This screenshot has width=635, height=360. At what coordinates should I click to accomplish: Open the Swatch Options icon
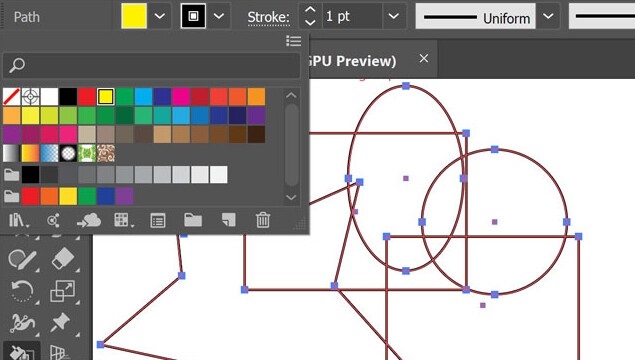coord(158,221)
